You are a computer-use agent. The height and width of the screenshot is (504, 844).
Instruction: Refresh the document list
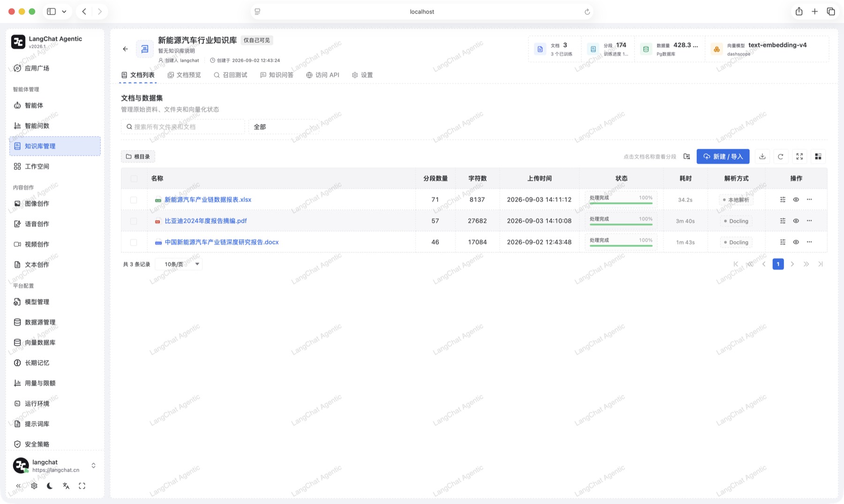click(781, 157)
